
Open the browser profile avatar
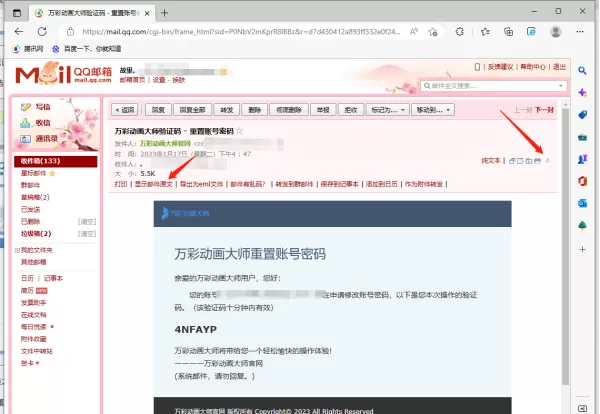(x=555, y=32)
